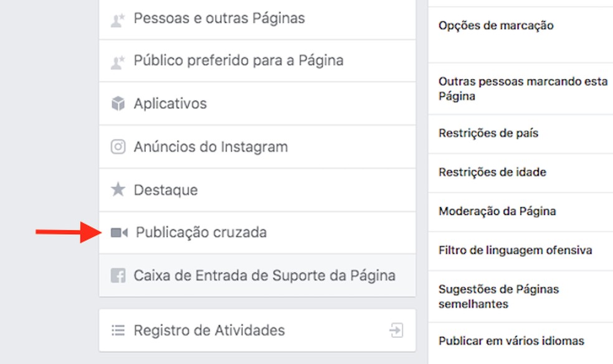Select the list icon beside Registro de Atividades
The height and width of the screenshot is (364, 613).
coord(119,330)
